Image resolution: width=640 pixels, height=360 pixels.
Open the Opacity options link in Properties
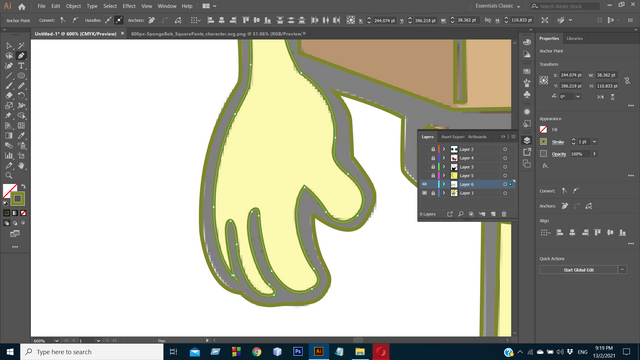(559, 154)
